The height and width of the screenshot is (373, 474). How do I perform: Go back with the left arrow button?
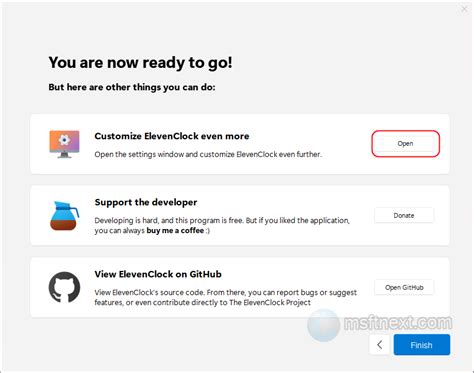(x=380, y=345)
